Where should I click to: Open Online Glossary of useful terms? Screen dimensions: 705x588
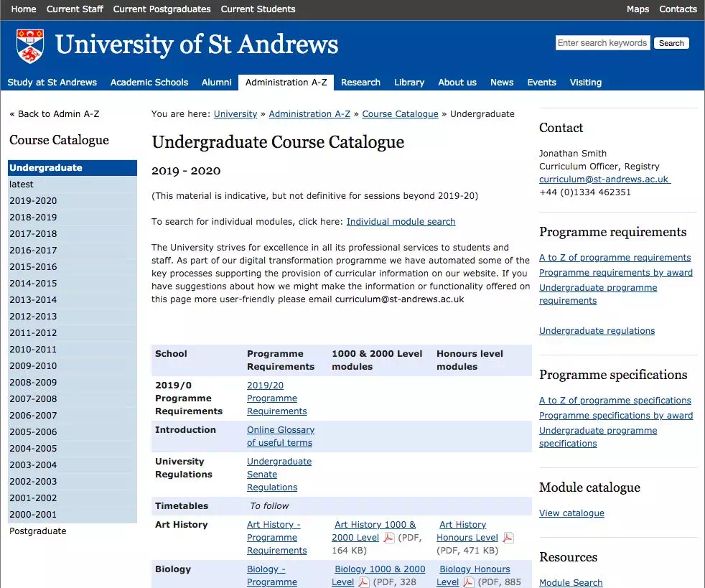pos(281,436)
